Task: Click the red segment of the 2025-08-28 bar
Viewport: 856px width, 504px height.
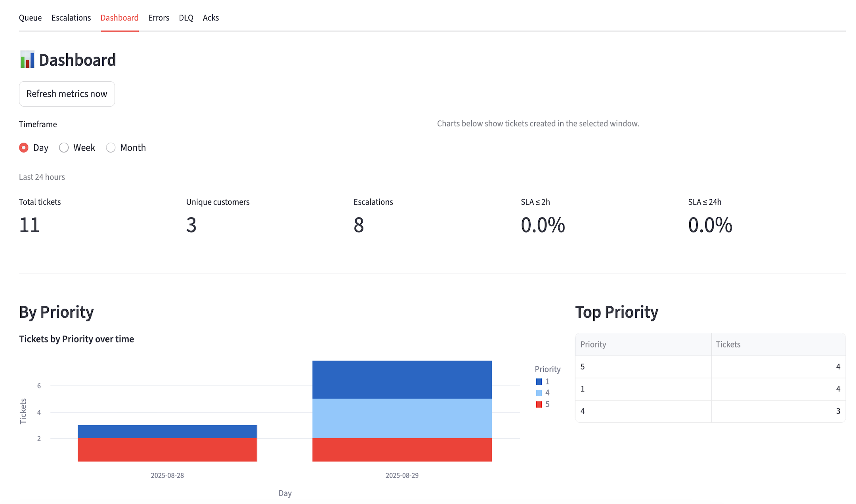Action: pos(167,450)
